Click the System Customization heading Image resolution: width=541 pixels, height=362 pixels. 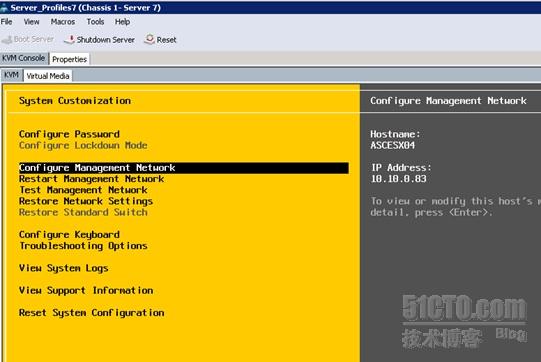tap(75, 101)
